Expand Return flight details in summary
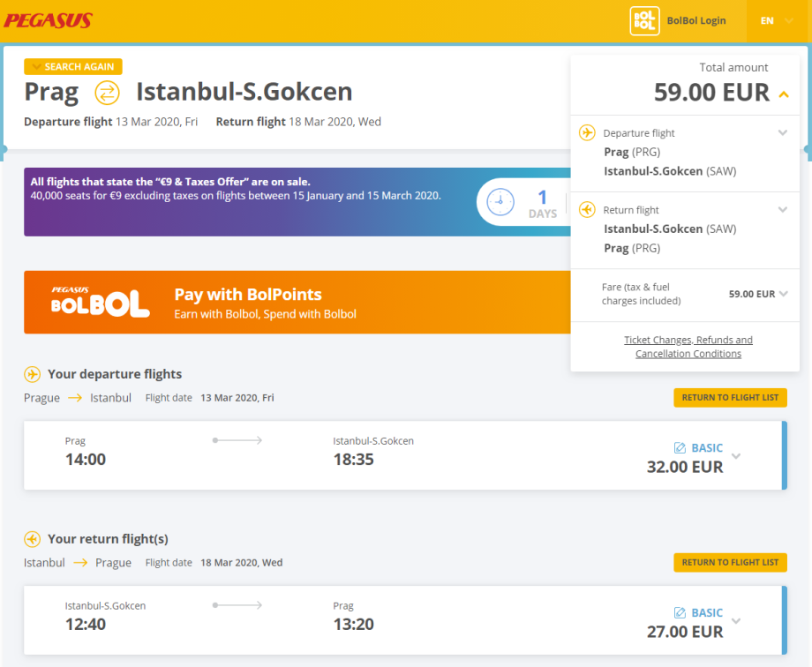The width and height of the screenshot is (812, 667). pyautogui.click(x=782, y=210)
